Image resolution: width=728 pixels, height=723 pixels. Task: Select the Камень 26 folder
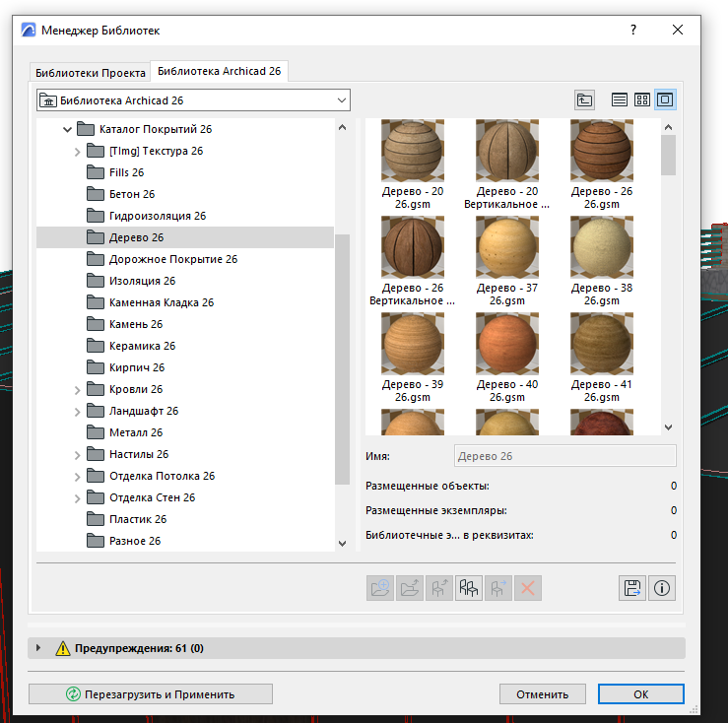click(x=124, y=324)
